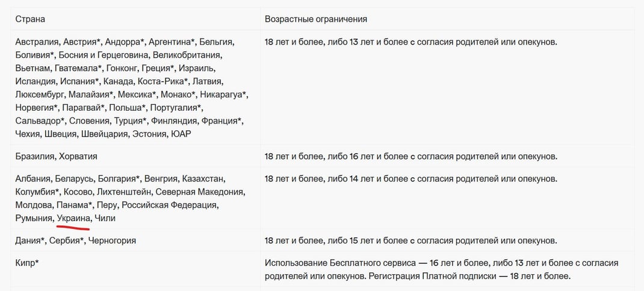Click the red-underlined word Украина
Image resolution: width=644 pixels, height=291 pixels.
tap(73, 218)
